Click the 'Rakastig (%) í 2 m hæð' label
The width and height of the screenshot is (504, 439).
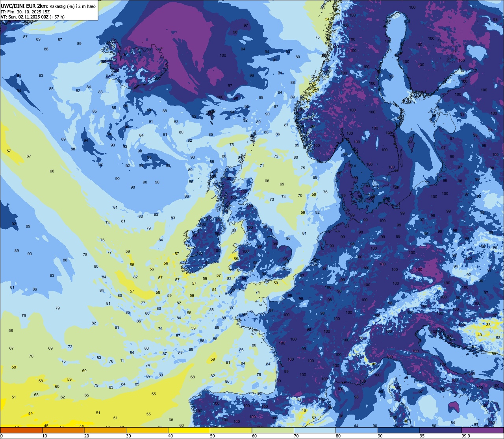point(73,6)
